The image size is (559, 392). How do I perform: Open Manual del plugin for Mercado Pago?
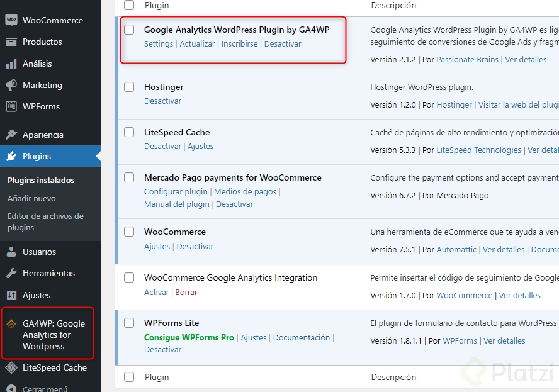tap(176, 204)
